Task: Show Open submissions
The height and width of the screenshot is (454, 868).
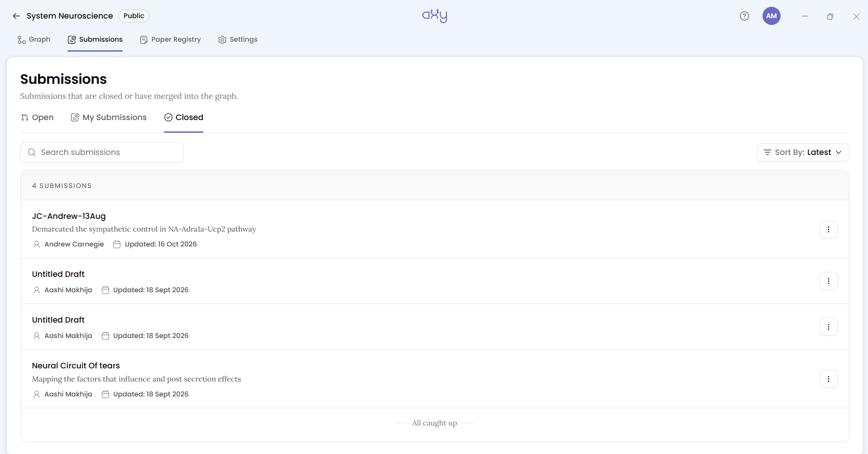Action: [x=37, y=117]
